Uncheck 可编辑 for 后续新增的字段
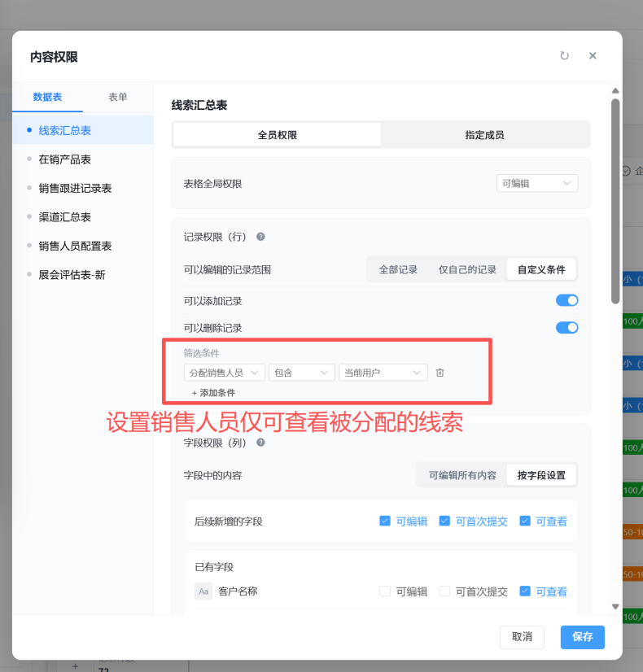This screenshot has width=643, height=672. coord(385,521)
